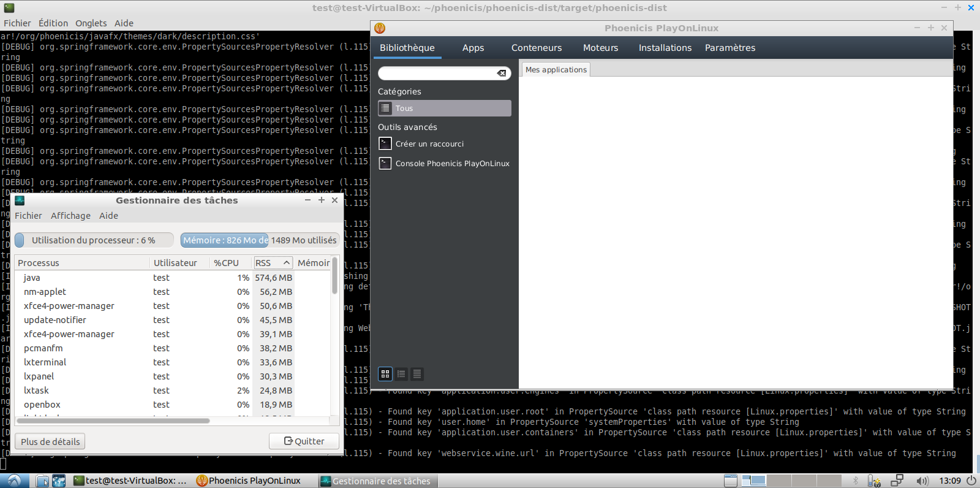Click the battery power tray icon
Image resolution: width=980 pixels, height=488 pixels.
click(875, 481)
